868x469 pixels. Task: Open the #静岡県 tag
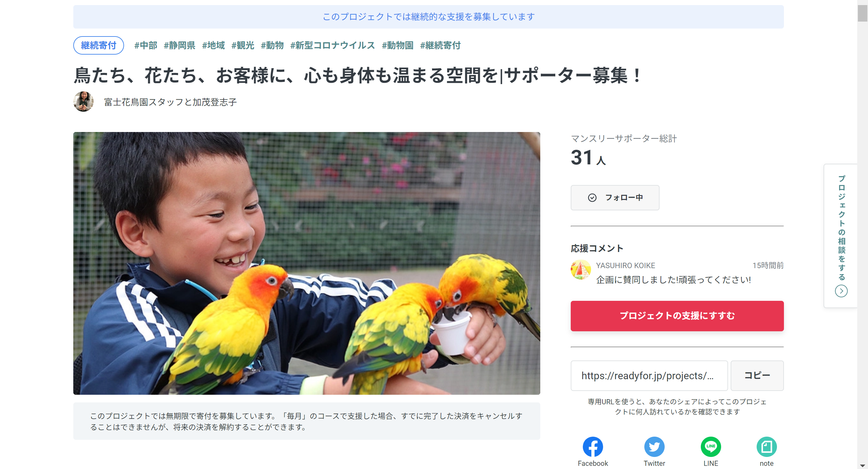(179, 45)
